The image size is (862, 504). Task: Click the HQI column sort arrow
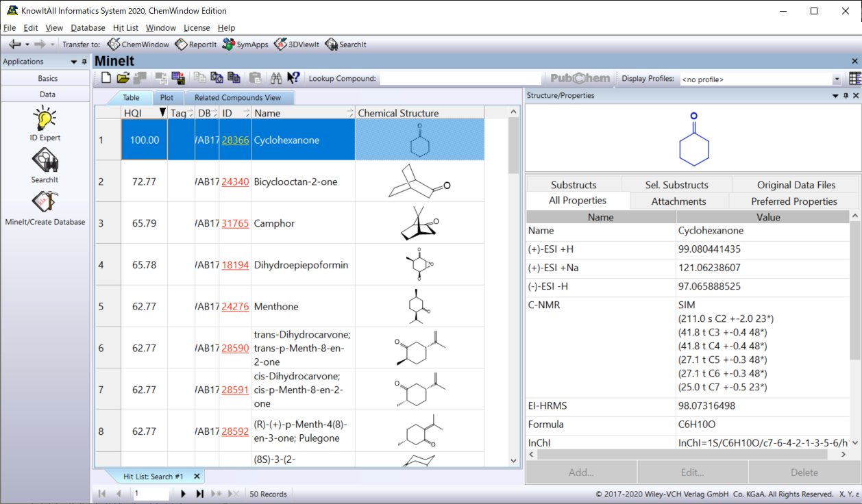pos(162,112)
